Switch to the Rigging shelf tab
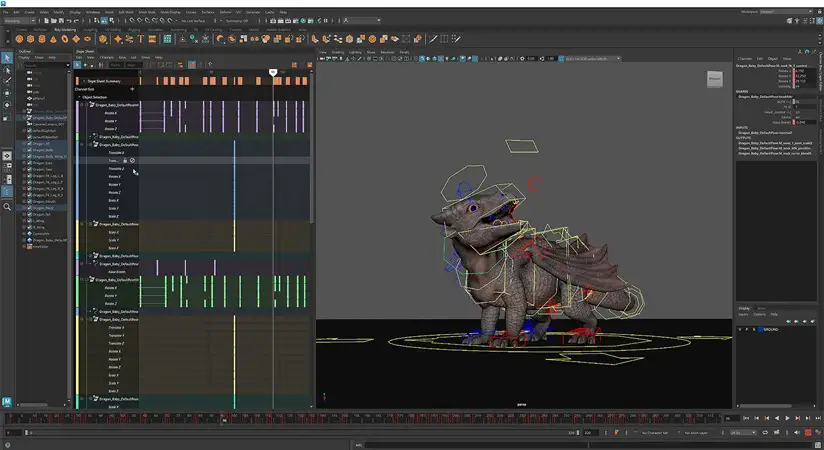 [x=134, y=30]
